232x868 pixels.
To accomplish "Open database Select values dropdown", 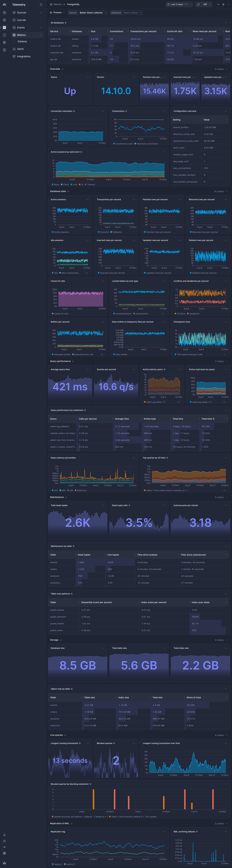I will 126,13.
